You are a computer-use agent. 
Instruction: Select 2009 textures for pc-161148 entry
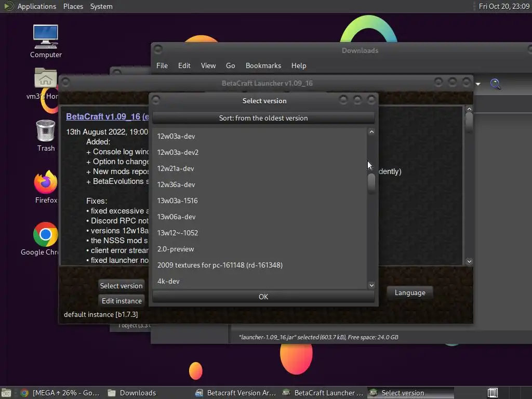click(260, 265)
